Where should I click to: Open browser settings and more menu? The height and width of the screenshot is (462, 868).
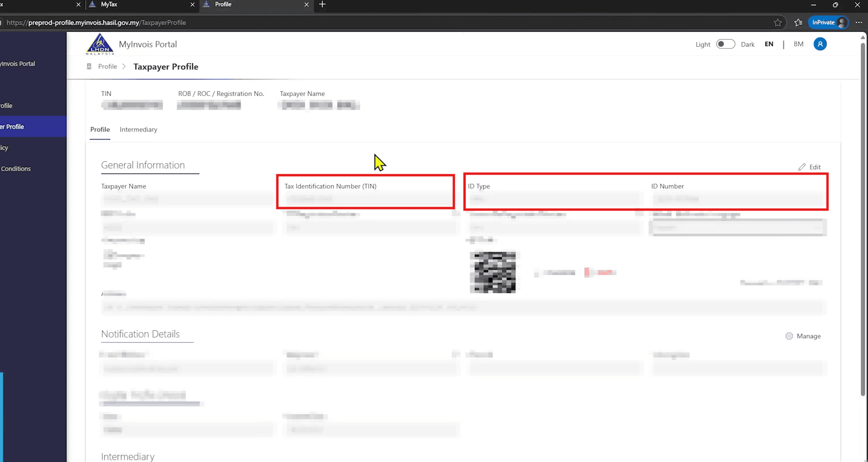[859, 22]
